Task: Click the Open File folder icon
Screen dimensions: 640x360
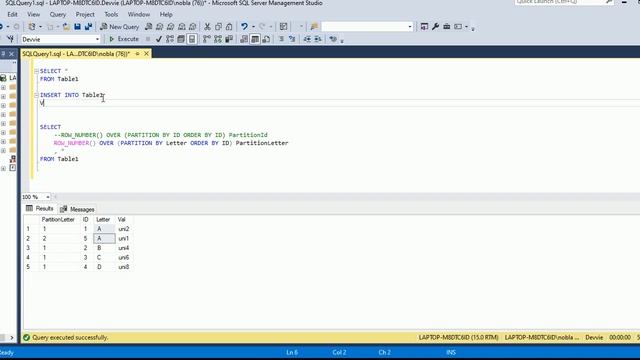Action: coord(66,27)
